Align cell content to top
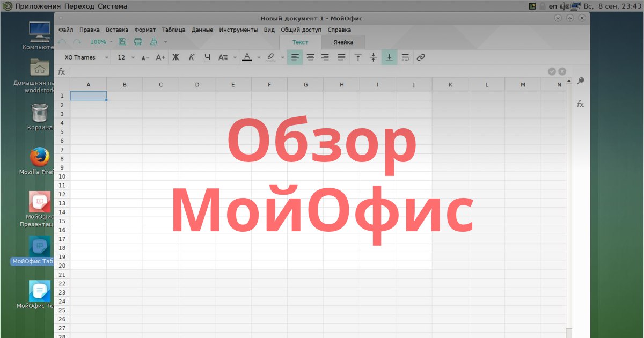The height and width of the screenshot is (338, 644). click(358, 57)
